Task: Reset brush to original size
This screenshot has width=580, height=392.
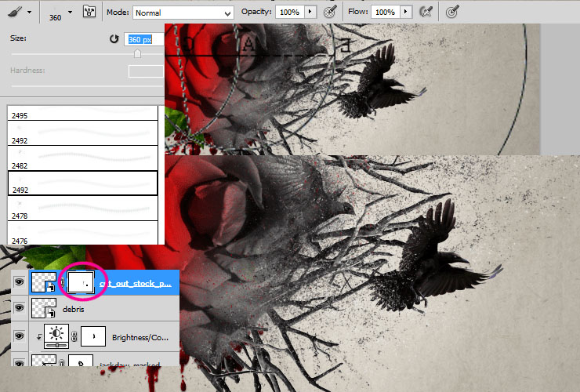Action: [x=114, y=39]
